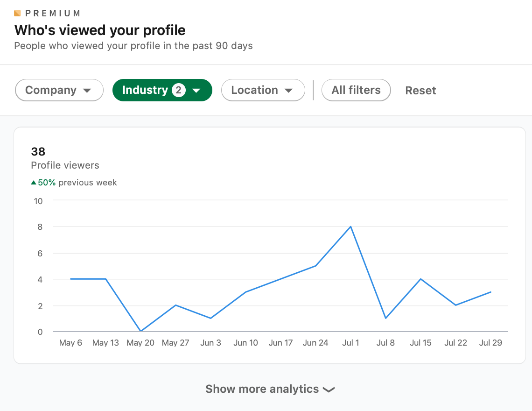The image size is (532, 411).
Task: Click the chevron beside Show more analytics
Action: (329, 390)
